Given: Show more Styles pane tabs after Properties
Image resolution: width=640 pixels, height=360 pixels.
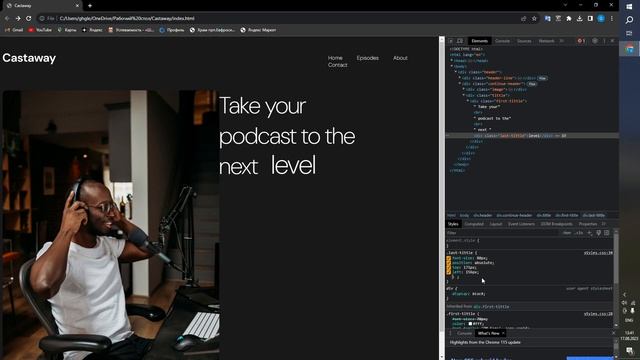Looking at the screenshot, I should [x=604, y=224].
